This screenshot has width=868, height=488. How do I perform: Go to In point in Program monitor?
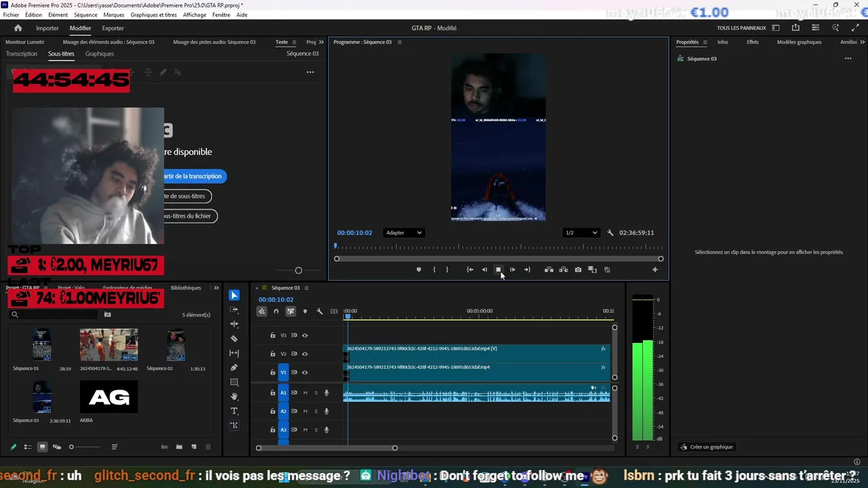click(x=470, y=270)
